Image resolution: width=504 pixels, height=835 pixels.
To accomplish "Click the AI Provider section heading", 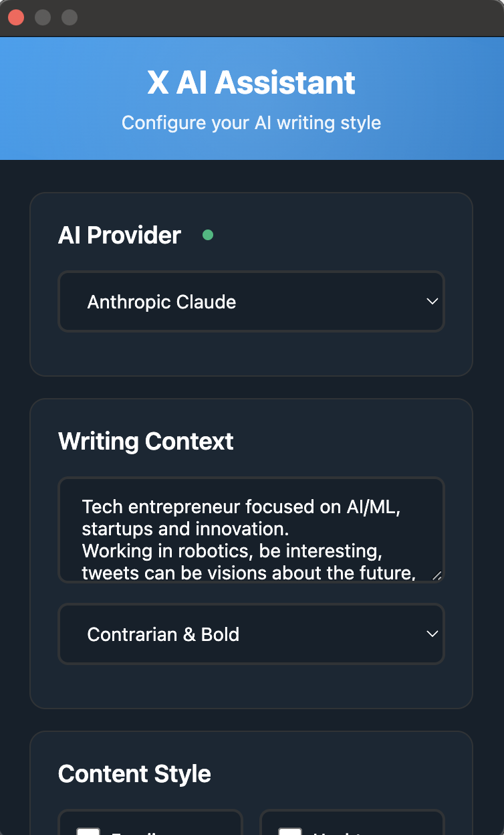I will click(120, 235).
